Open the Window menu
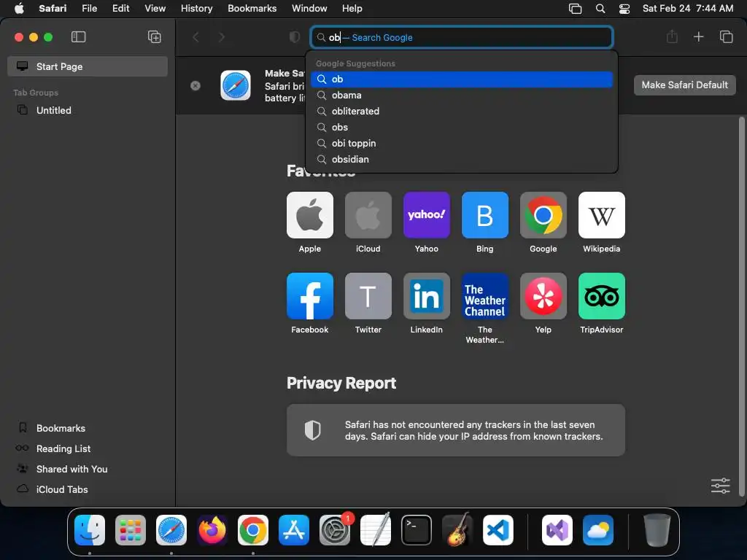Viewport: 747px width, 560px height. [x=309, y=8]
